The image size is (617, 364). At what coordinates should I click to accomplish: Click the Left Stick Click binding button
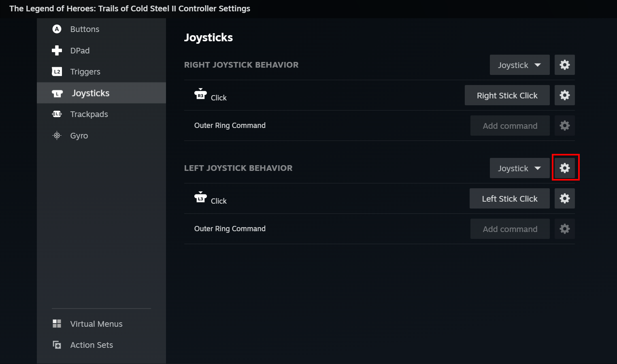click(x=509, y=198)
